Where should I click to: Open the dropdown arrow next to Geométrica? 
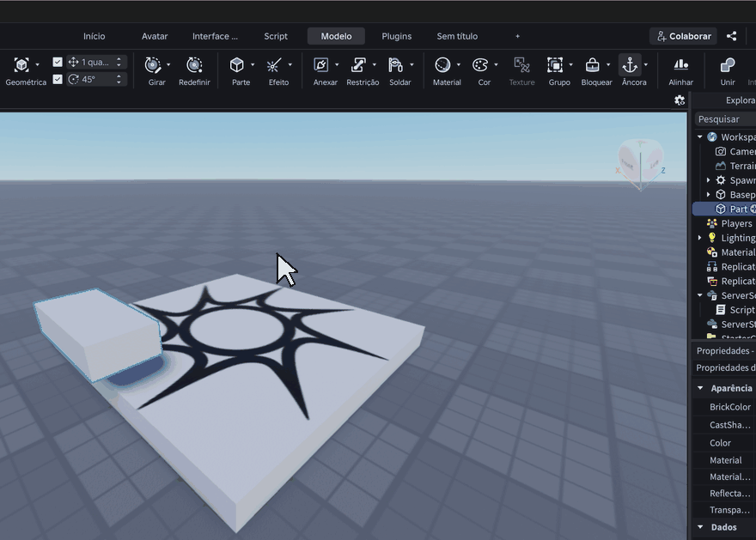click(x=38, y=64)
